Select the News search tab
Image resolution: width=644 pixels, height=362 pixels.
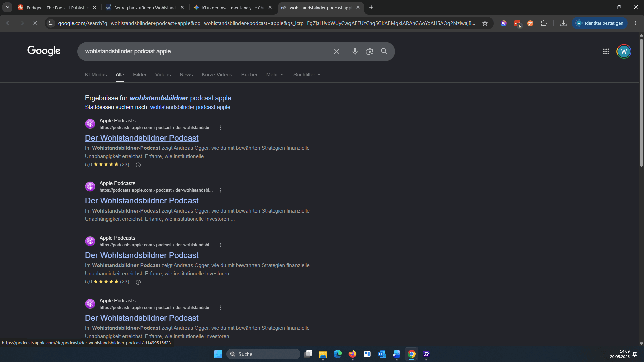(186, 75)
